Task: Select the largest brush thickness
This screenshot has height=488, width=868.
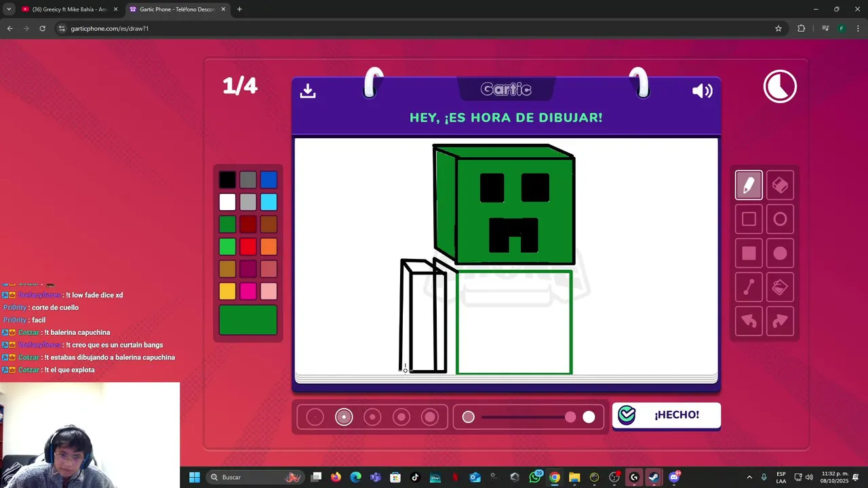Action: point(430,417)
